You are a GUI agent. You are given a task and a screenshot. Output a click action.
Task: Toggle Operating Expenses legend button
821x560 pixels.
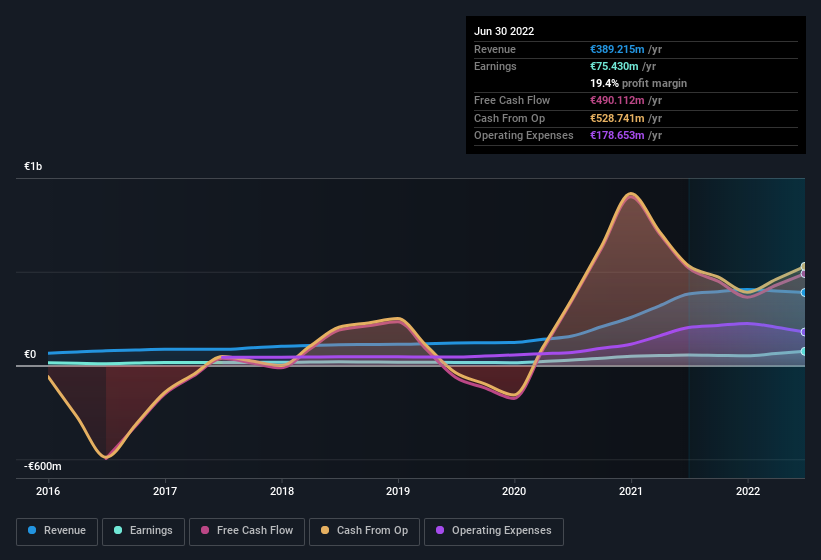(493, 531)
